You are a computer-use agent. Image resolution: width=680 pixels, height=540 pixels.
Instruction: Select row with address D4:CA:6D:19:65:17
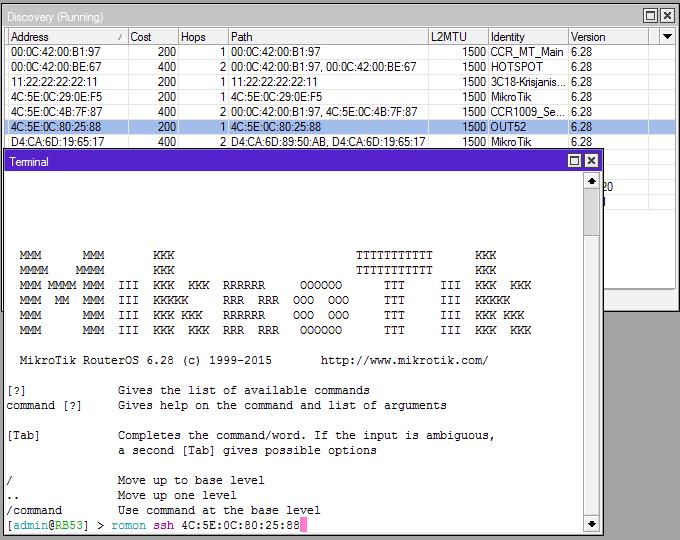point(342,142)
